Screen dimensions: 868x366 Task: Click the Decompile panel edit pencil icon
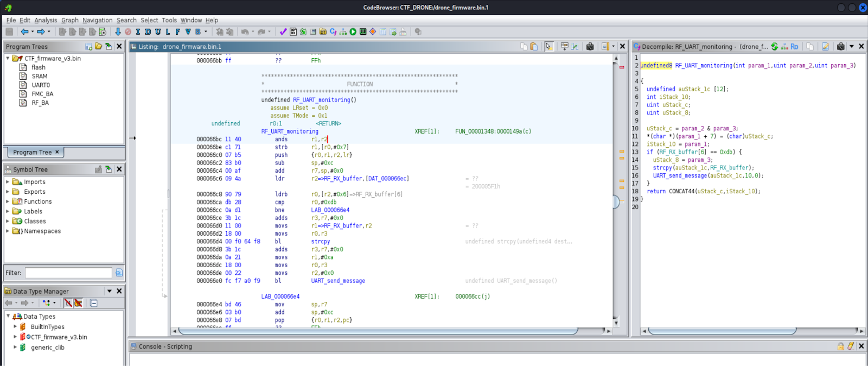point(825,47)
